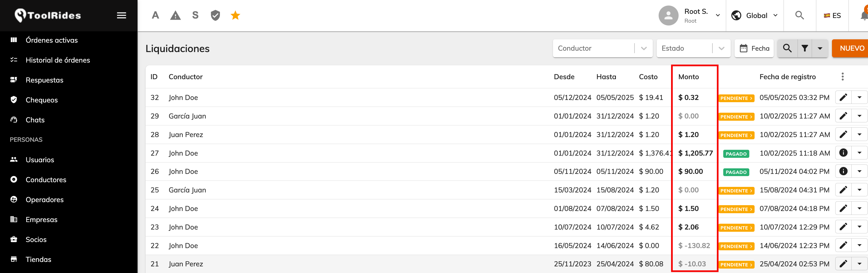The width and height of the screenshot is (868, 273).
Task: Click the filter funnel icon
Action: click(804, 48)
